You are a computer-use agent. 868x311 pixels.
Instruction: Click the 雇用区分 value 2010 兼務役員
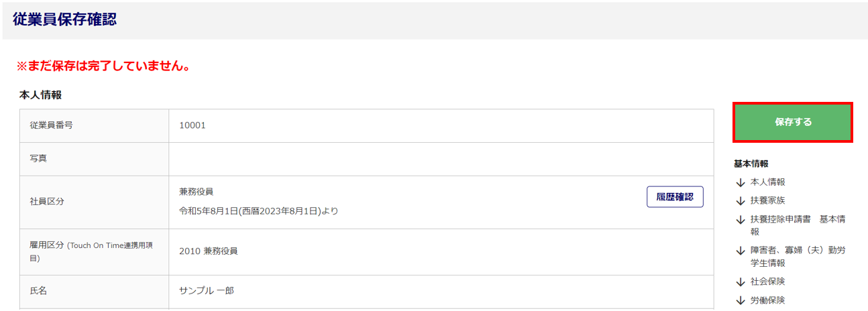(209, 251)
